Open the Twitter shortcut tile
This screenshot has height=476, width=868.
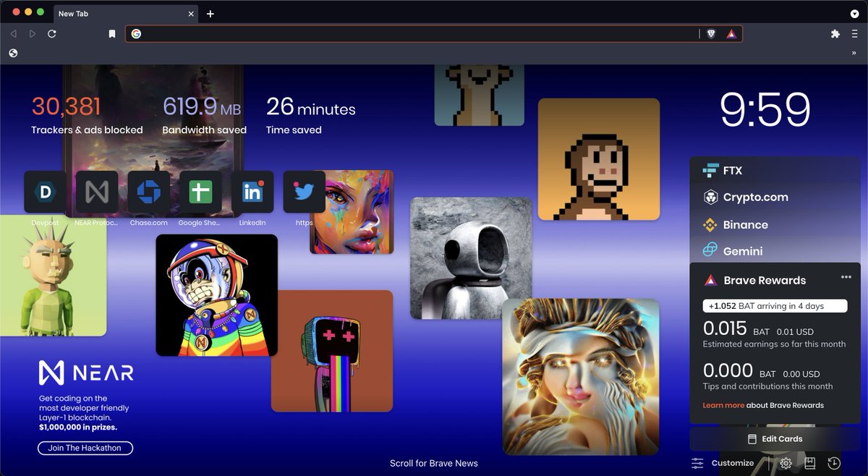tap(304, 192)
